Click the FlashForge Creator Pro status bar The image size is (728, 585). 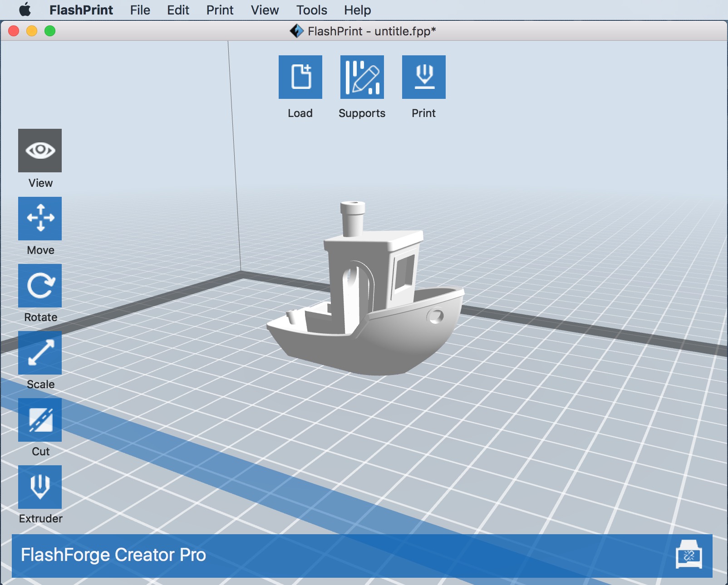tap(318, 555)
